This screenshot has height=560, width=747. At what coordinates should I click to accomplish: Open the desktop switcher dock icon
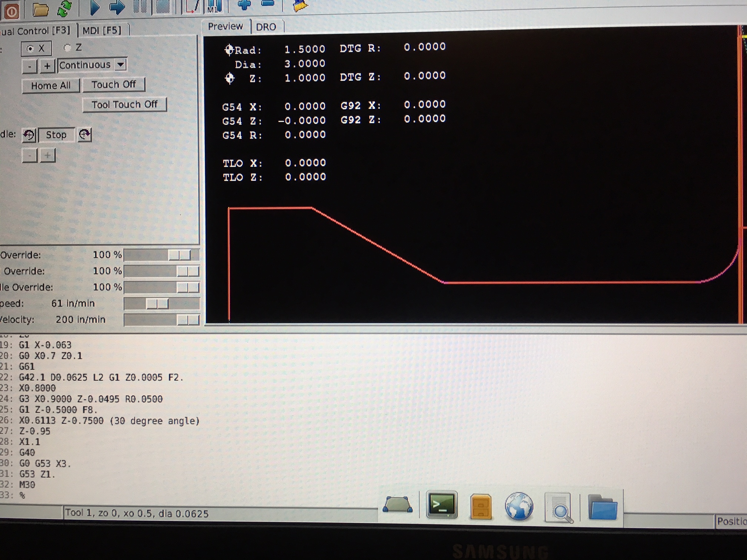point(397,504)
